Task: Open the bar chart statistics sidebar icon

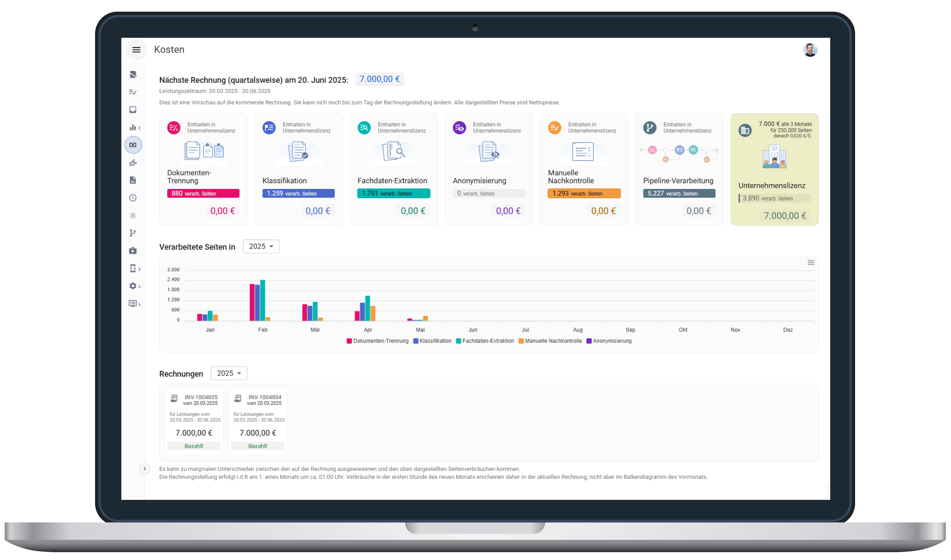Action: tap(133, 127)
